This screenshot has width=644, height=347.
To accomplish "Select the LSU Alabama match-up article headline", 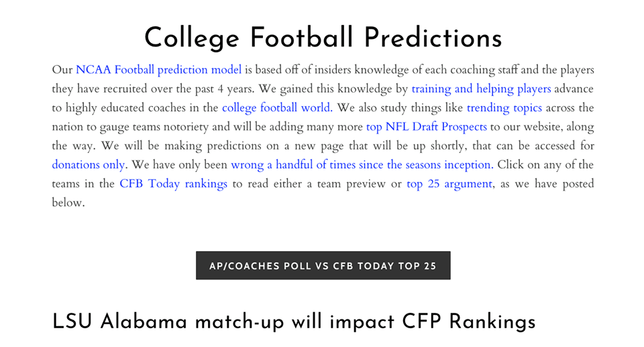I will coord(294,321).
